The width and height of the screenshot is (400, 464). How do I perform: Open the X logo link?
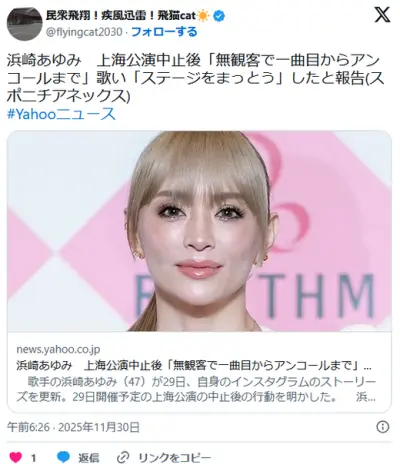coord(382,14)
